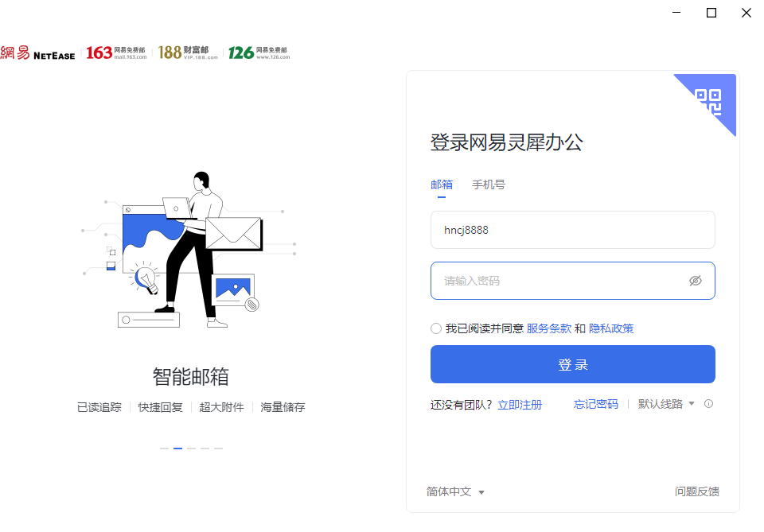Close the login window
Viewport: 764px width, 532px height.
pyautogui.click(x=746, y=13)
